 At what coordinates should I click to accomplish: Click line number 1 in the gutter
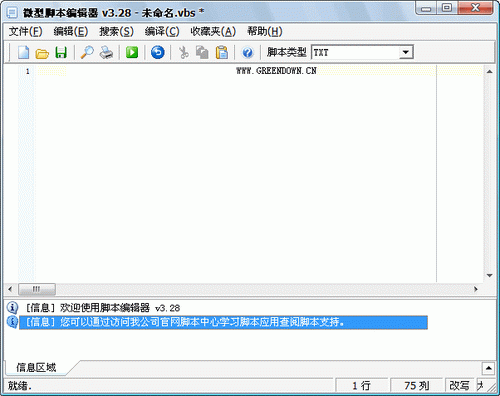[x=28, y=71]
